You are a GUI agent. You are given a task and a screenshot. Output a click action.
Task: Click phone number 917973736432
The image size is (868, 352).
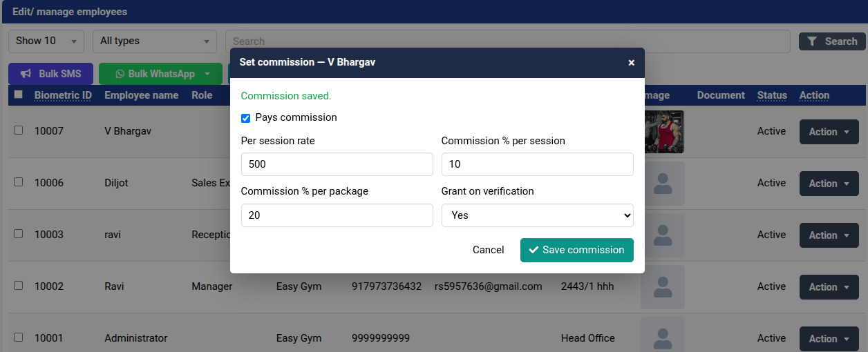(x=386, y=286)
